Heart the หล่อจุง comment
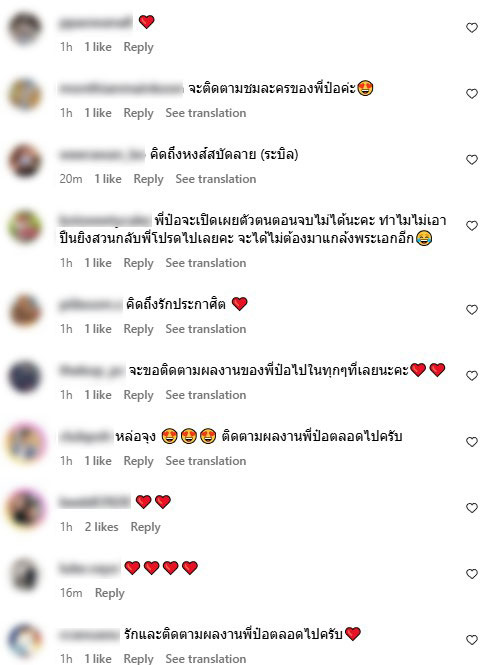The width and height of the screenshot is (484, 665). click(x=472, y=442)
